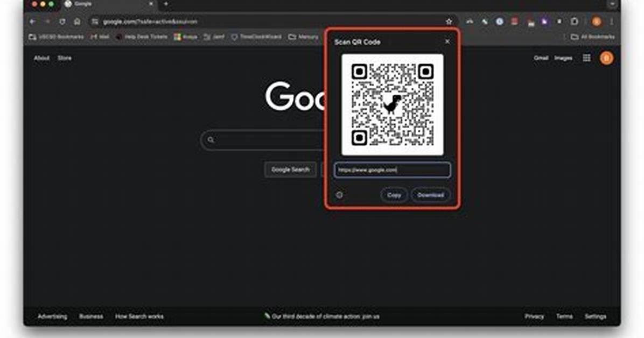Open a new tab with plus button
The width and height of the screenshot is (644, 338).
click(x=166, y=4)
